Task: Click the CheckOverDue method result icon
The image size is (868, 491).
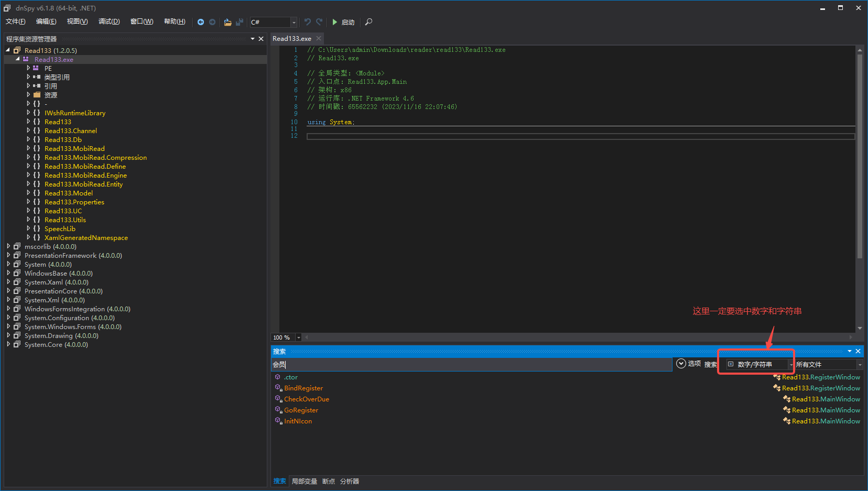Action: (278, 399)
